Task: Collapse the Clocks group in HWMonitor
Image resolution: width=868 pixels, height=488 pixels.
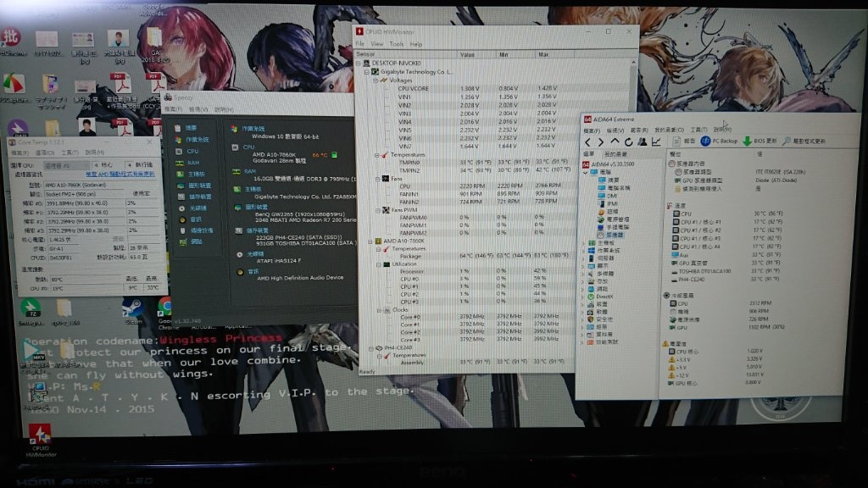Action: coord(380,310)
